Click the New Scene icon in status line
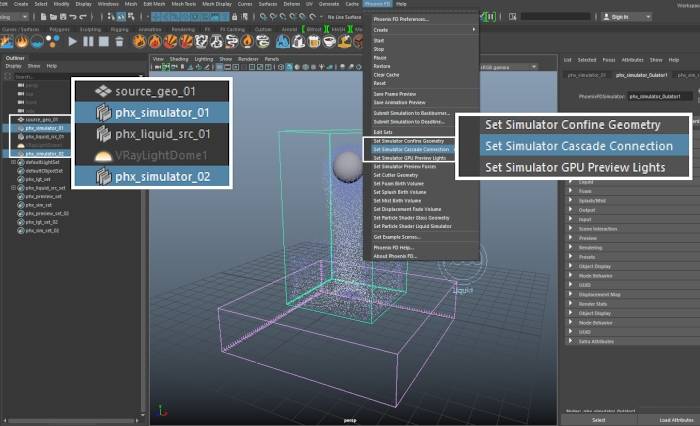Image resolution: width=700 pixels, height=426 pixels. pos(43,17)
